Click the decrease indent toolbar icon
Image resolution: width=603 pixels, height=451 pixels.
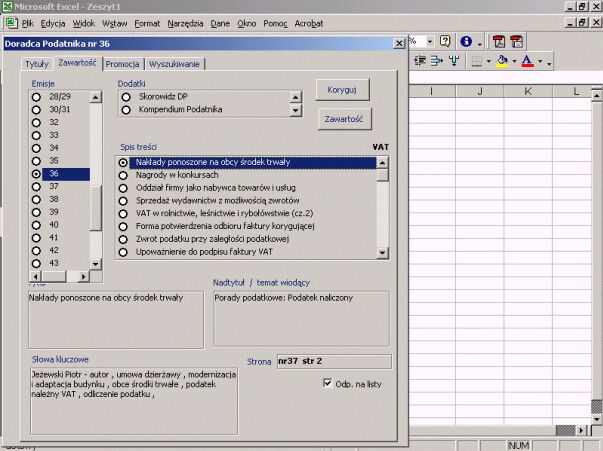point(421,62)
